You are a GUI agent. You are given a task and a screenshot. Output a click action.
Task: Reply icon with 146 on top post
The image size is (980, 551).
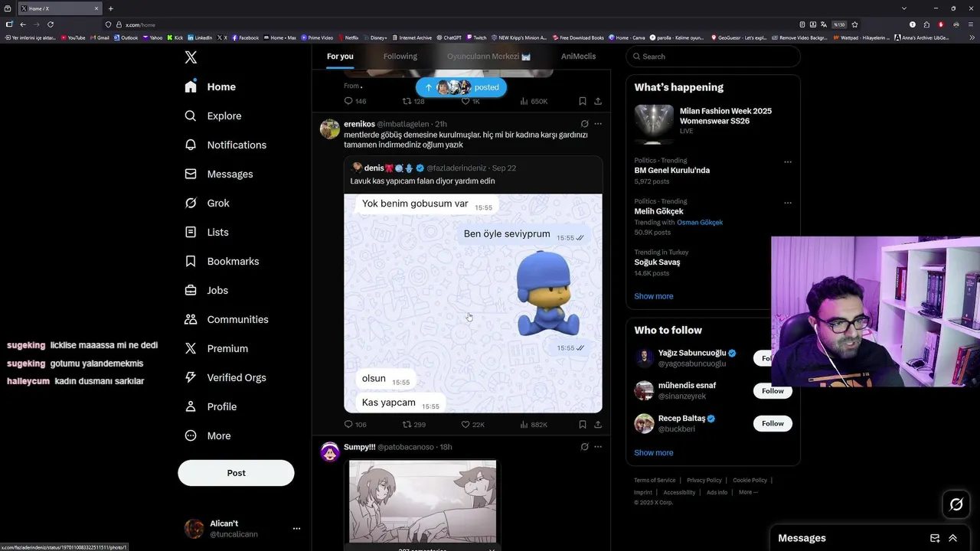[x=355, y=101]
